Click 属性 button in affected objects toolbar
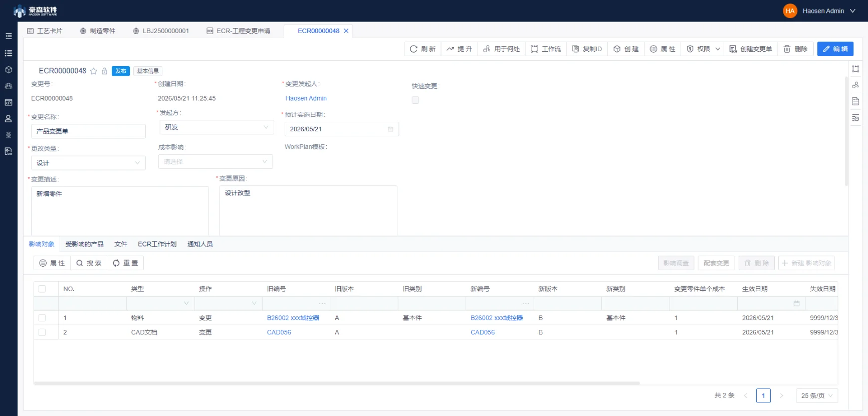Screen dimensions: 868x416 (52, 263)
